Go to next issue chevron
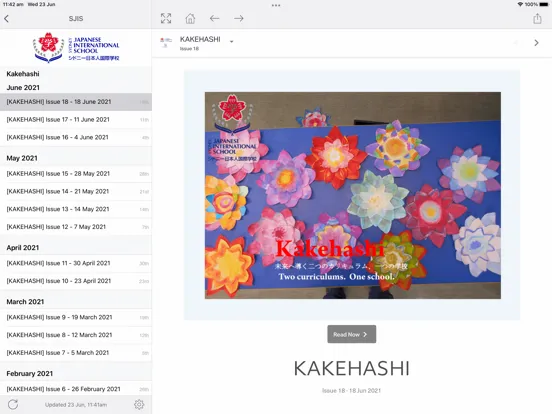This screenshot has width=552, height=414. point(536,43)
